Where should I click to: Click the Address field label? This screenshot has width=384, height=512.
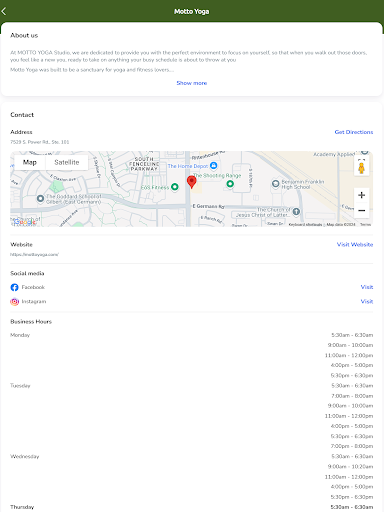coord(21,132)
